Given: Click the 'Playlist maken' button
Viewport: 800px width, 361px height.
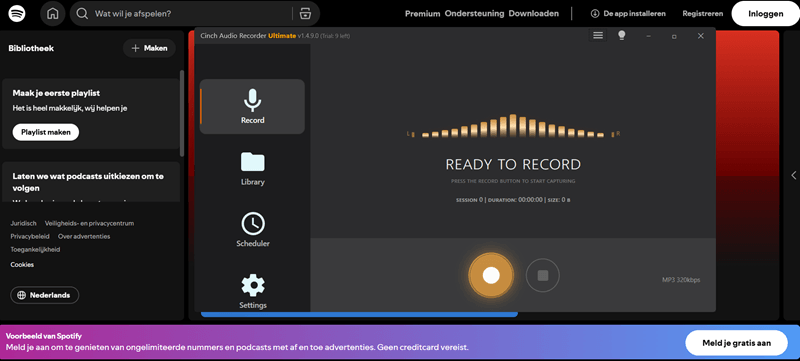Looking at the screenshot, I should [46, 132].
